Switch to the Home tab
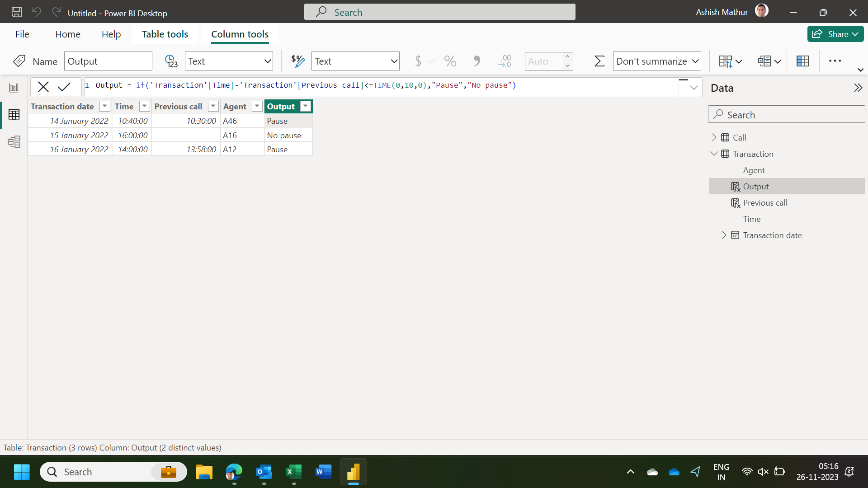 tap(68, 34)
